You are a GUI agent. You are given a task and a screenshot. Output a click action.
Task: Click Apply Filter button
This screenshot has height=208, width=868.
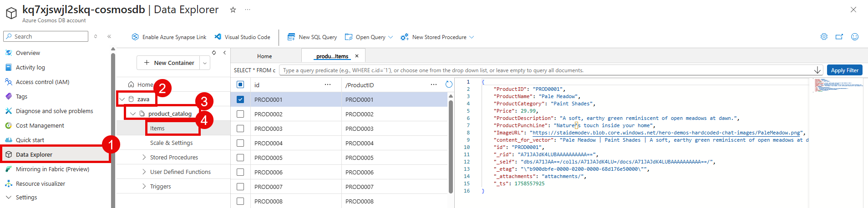click(x=844, y=70)
